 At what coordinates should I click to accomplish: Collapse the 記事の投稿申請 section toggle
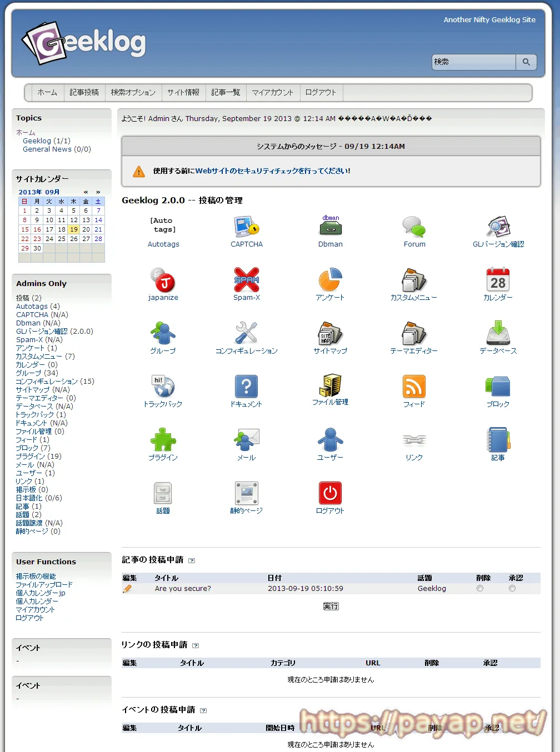(192, 561)
